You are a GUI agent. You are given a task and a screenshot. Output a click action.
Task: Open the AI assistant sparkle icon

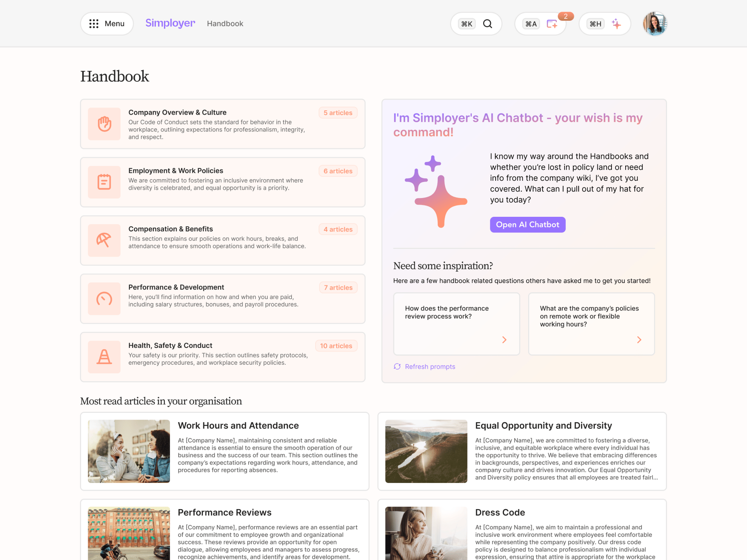pos(616,24)
